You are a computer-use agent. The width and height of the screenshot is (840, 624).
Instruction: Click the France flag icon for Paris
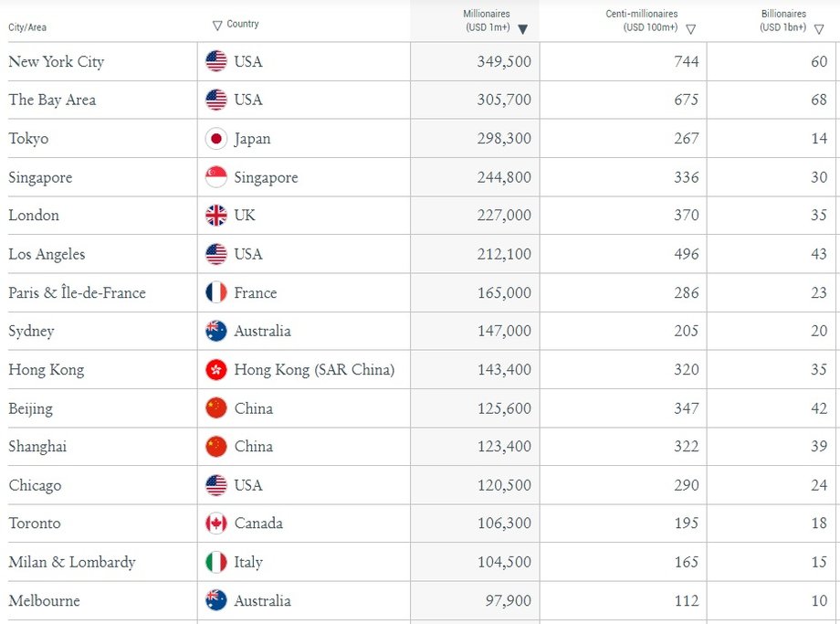pyautogui.click(x=216, y=292)
